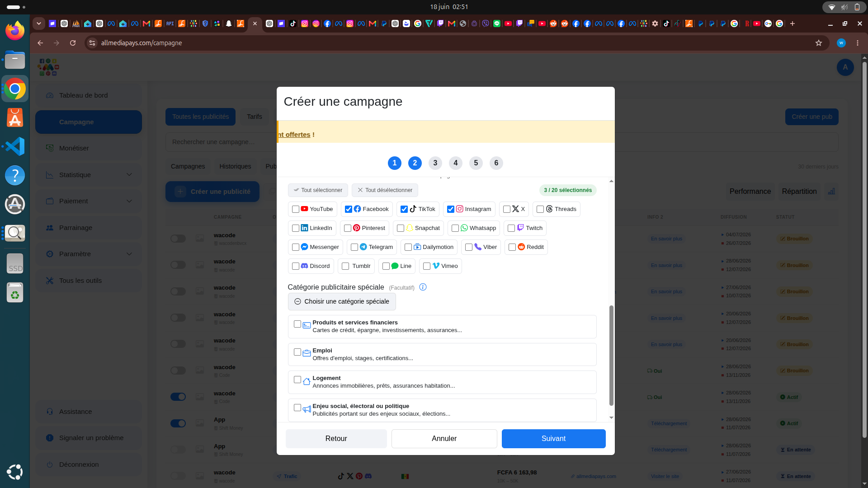Open the Chrome three-dot menu
This screenshot has width=868, height=488.
pyautogui.click(x=858, y=43)
